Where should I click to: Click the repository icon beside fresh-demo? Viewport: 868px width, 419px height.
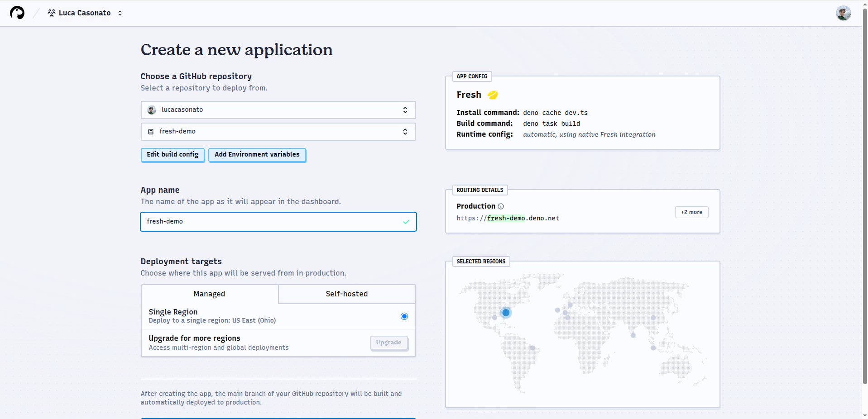pyautogui.click(x=150, y=131)
